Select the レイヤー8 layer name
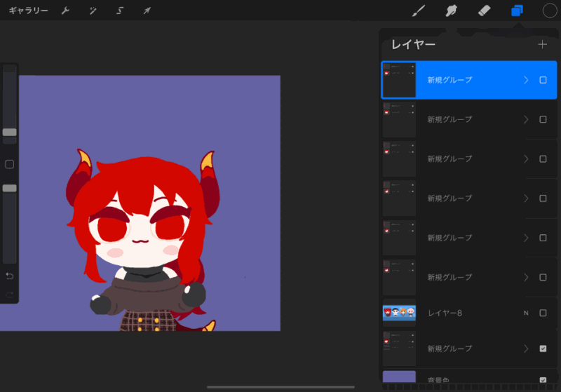Image resolution: width=561 pixels, height=392 pixels. click(x=445, y=313)
